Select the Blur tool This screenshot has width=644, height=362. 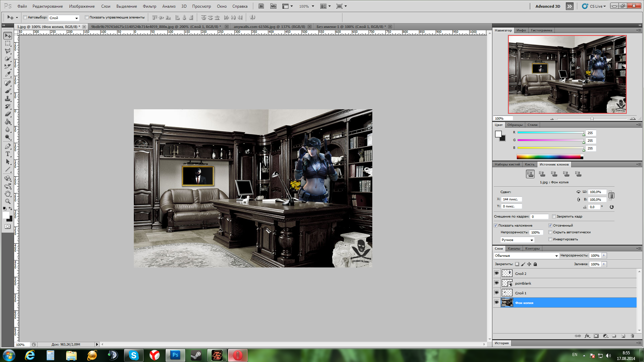pos(8,129)
